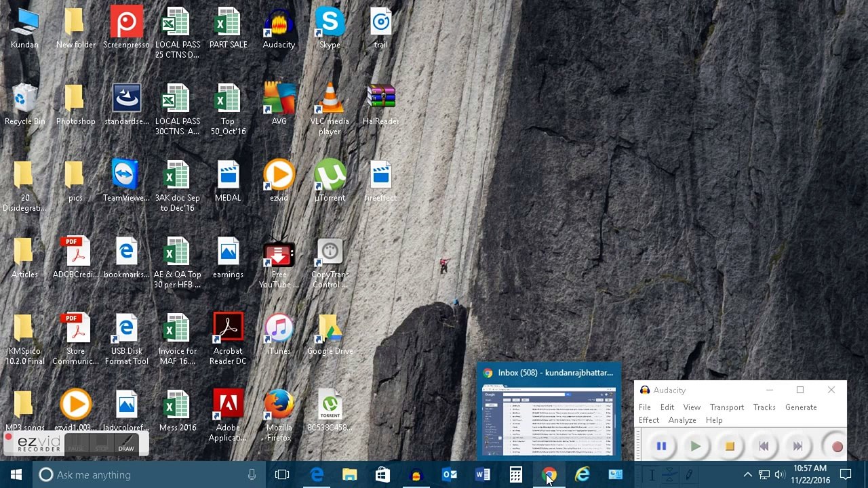Image resolution: width=868 pixels, height=488 pixels.
Task: Click the Cortana 'Ask me anything' search box
Action: pos(148,474)
